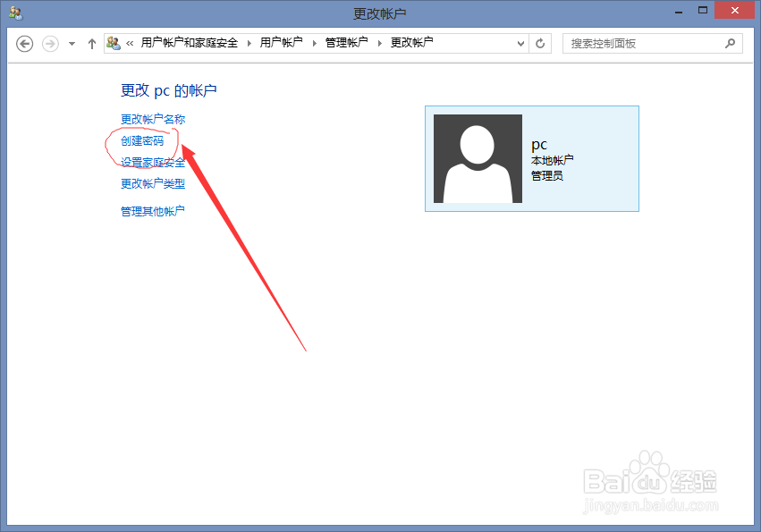The width and height of the screenshot is (761, 532).
Task: Expand arrow after 管理帐户 breadcrumb
Action: pyautogui.click(x=380, y=43)
